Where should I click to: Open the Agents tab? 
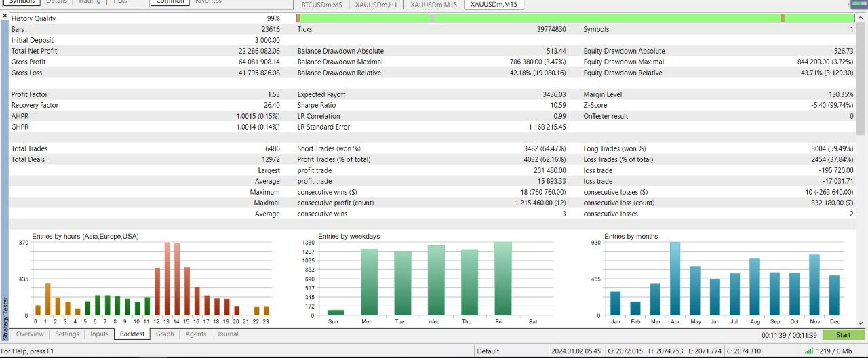point(196,334)
